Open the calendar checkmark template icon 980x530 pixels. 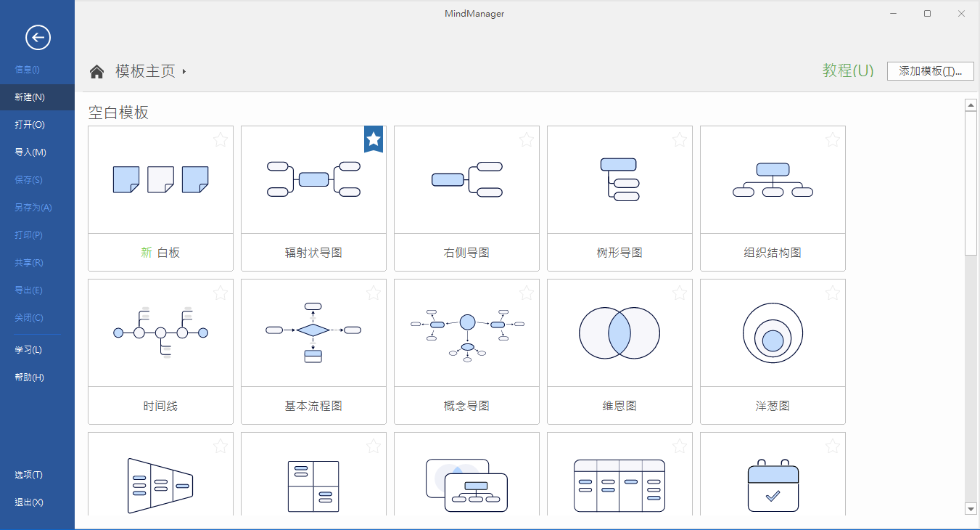tap(773, 486)
